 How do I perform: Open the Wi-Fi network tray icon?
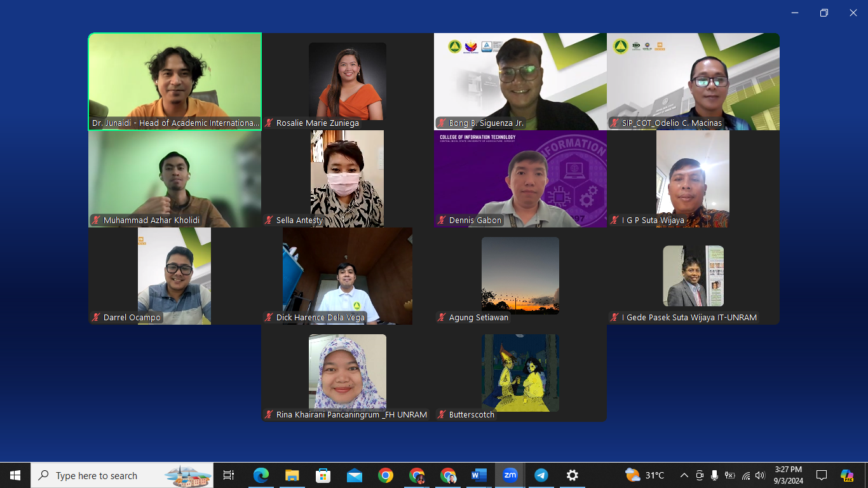point(746,475)
